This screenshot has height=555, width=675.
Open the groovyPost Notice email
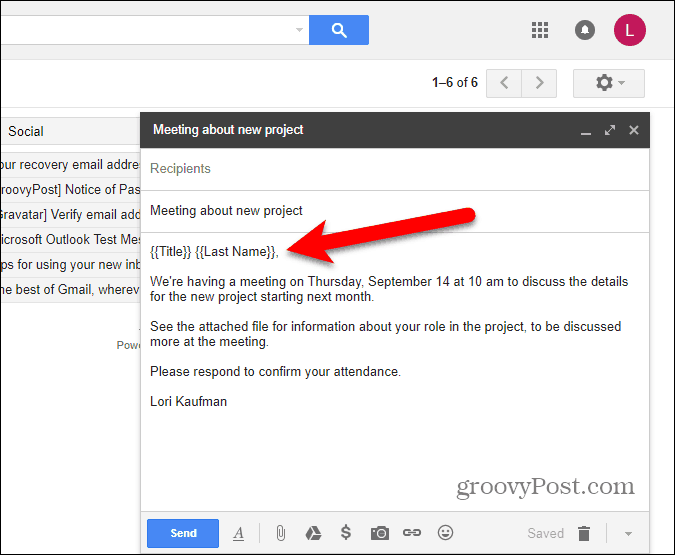pyautogui.click(x=70, y=189)
